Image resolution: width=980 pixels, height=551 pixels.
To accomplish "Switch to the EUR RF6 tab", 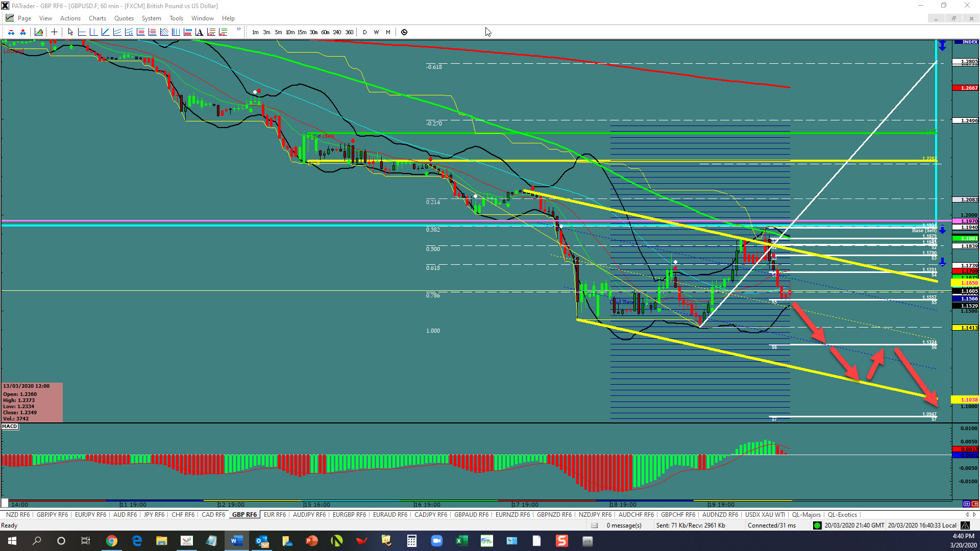I will click(275, 515).
